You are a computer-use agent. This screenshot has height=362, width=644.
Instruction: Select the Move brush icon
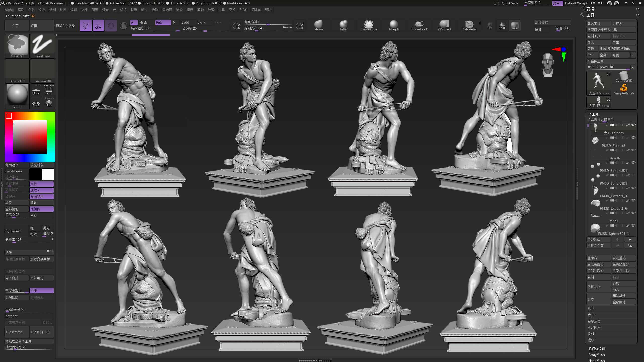click(318, 25)
